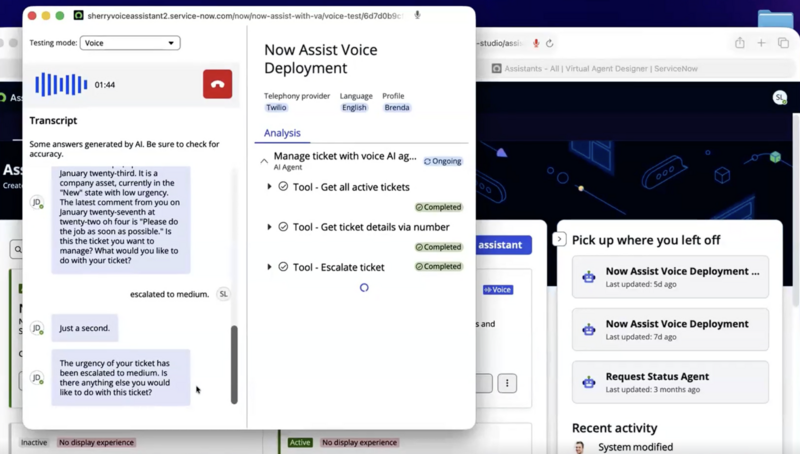Click check icon beside Escalate ticket
The height and width of the screenshot is (454, 800).
coord(283,266)
